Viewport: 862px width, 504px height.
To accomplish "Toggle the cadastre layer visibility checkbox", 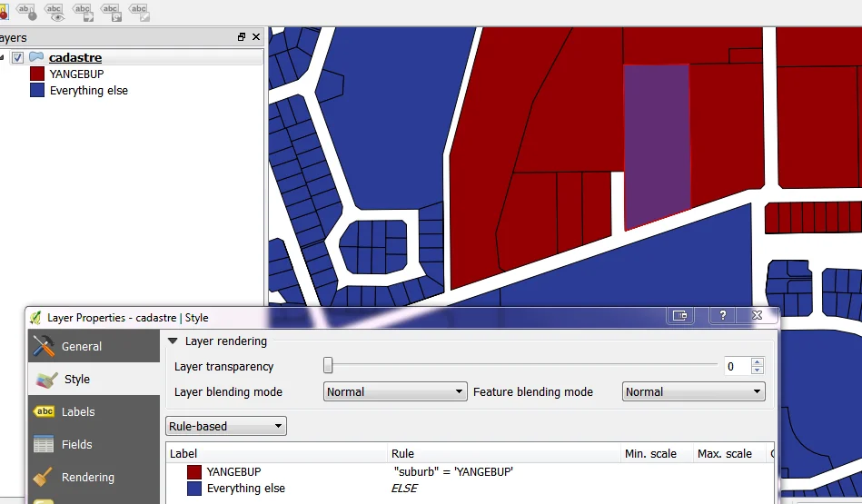I will (x=17, y=58).
